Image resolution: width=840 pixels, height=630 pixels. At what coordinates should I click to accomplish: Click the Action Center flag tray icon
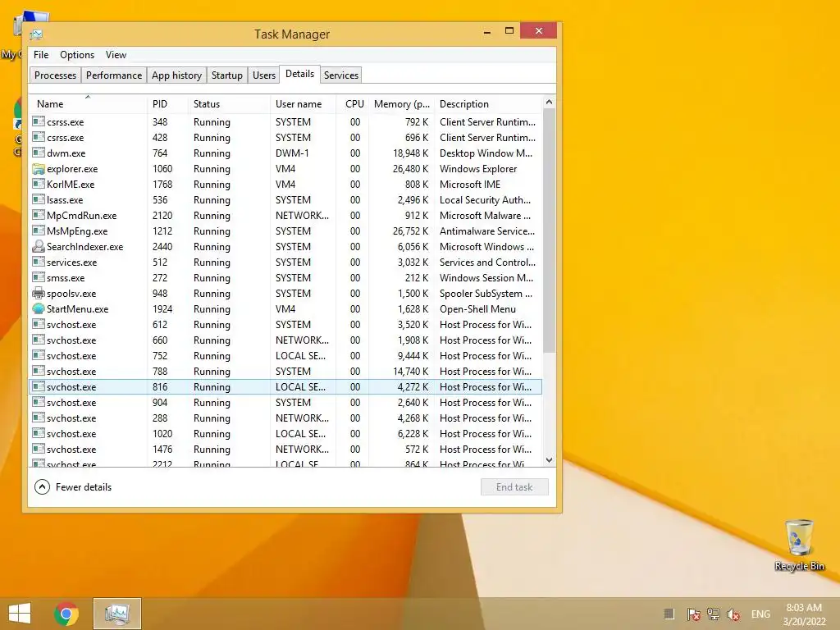pos(694,614)
